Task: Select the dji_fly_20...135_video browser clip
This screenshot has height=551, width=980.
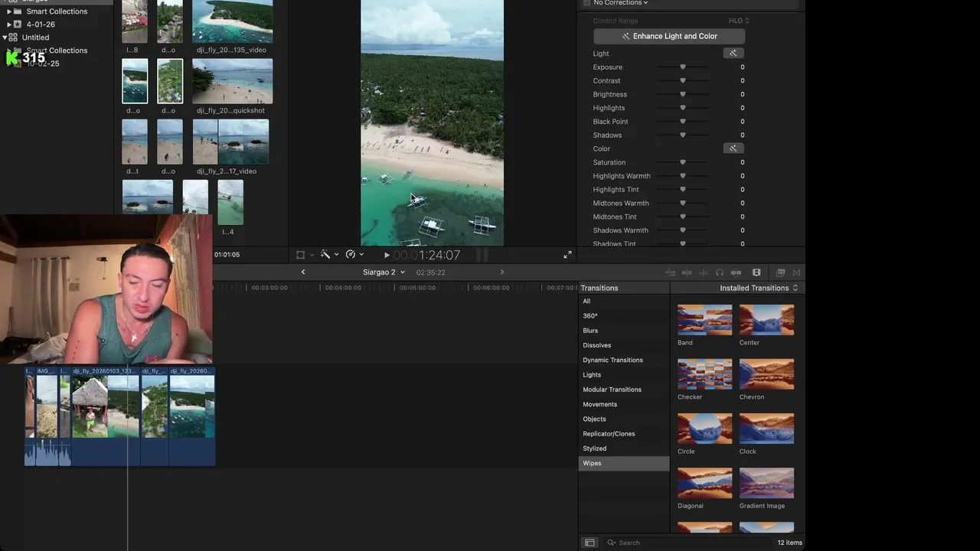Action: coord(233,21)
